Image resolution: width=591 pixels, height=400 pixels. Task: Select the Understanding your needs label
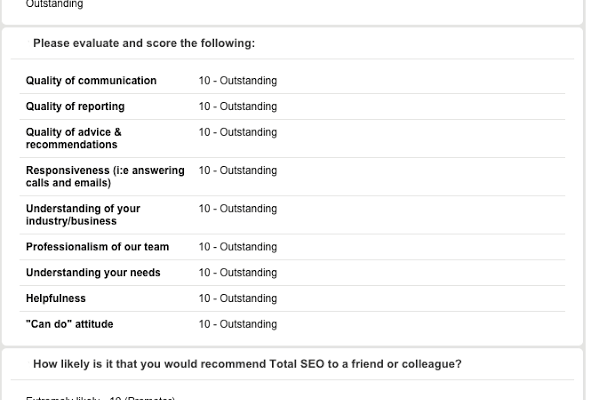click(x=93, y=273)
